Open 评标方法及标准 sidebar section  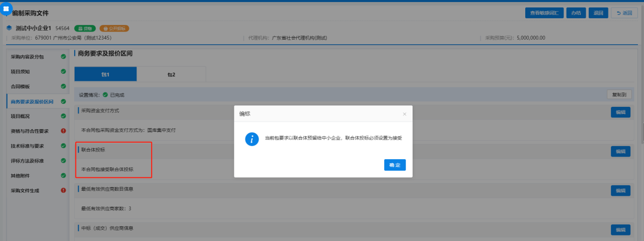click(27, 161)
